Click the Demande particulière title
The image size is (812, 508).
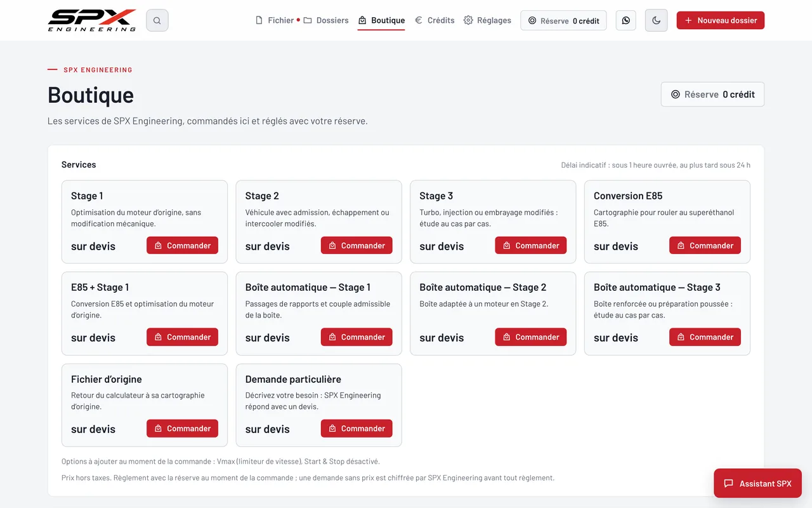pyautogui.click(x=293, y=379)
